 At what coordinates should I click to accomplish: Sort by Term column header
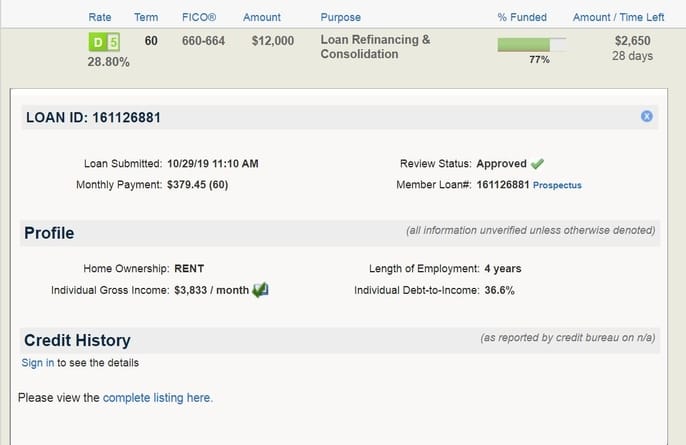146,17
